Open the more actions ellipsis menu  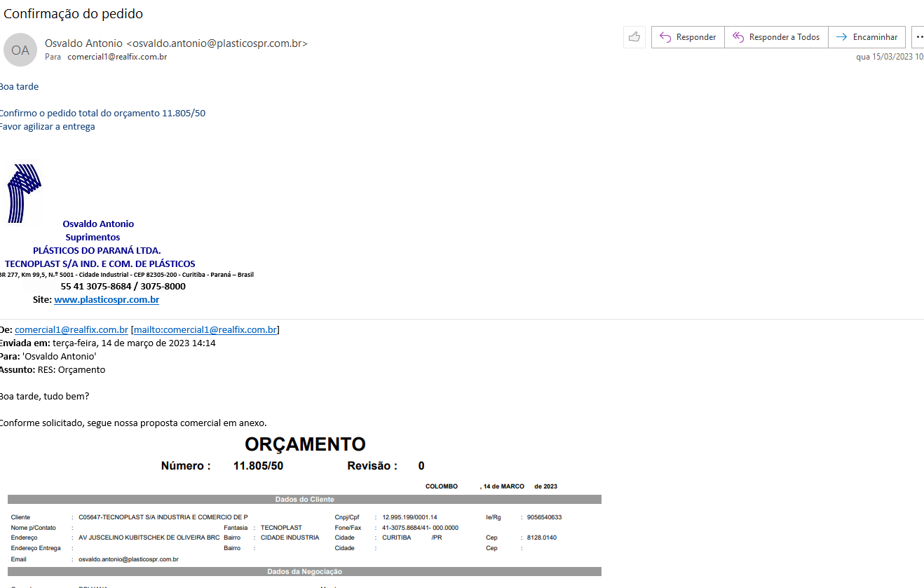pyautogui.click(x=919, y=37)
